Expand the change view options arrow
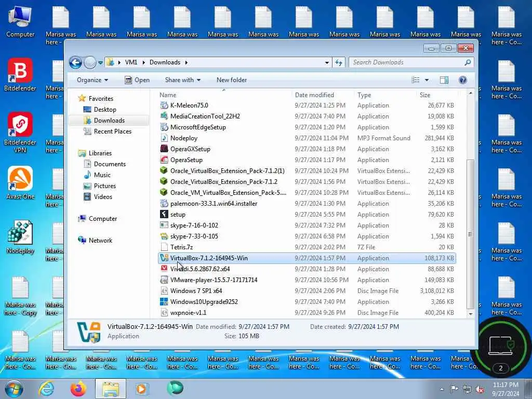 click(427, 80)
